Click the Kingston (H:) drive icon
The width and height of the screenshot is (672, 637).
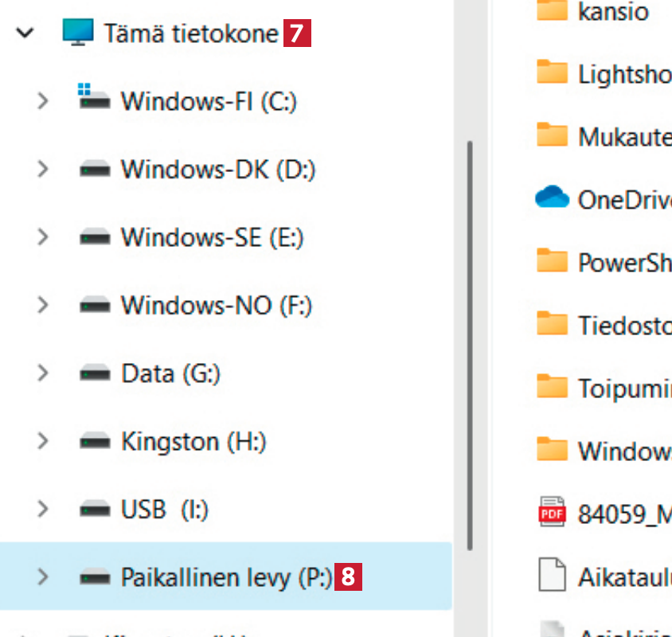pos(94,441)
